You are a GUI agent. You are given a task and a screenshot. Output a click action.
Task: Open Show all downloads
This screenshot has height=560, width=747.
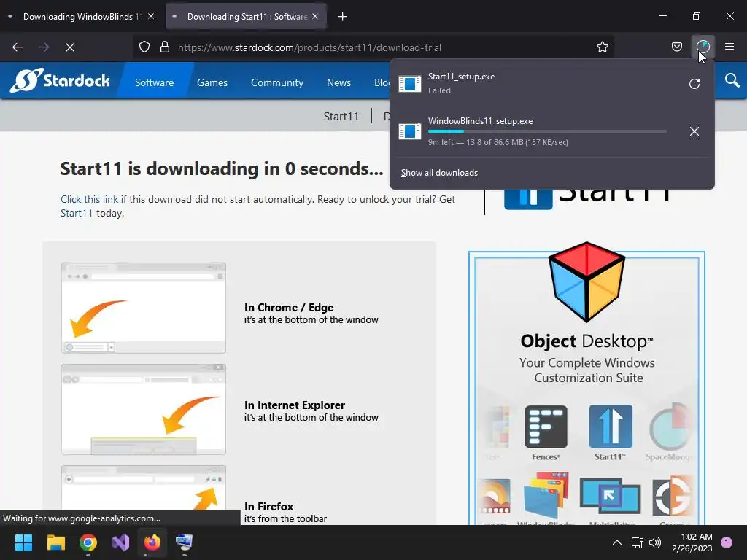tap(439, 173)
